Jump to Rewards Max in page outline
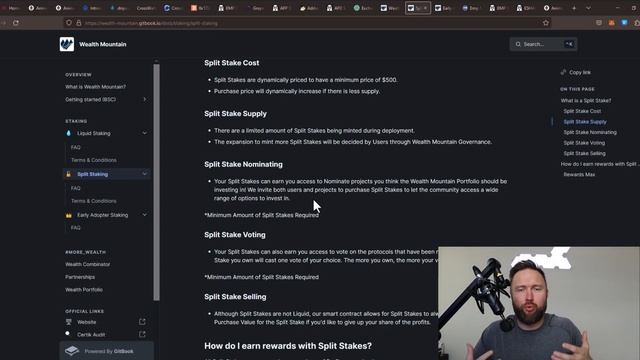 579,174
